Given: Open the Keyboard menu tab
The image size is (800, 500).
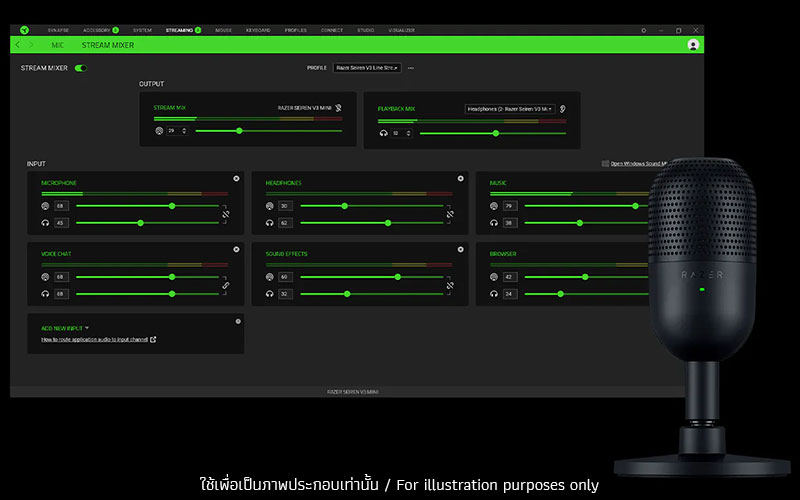Looking at the screenshot, I should (x=258, y=30).
